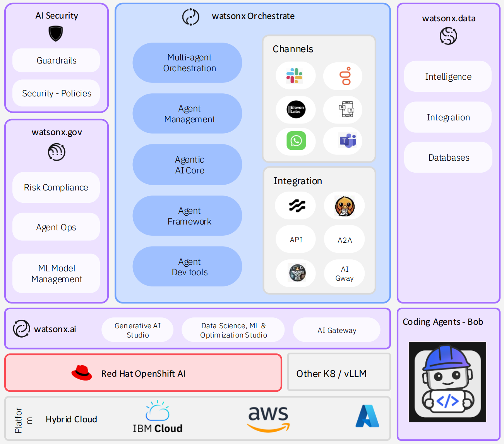Select Data Science, ML & Optimization Studio
The width and height of the screenshot is (504, 444).
coord(233,330)
